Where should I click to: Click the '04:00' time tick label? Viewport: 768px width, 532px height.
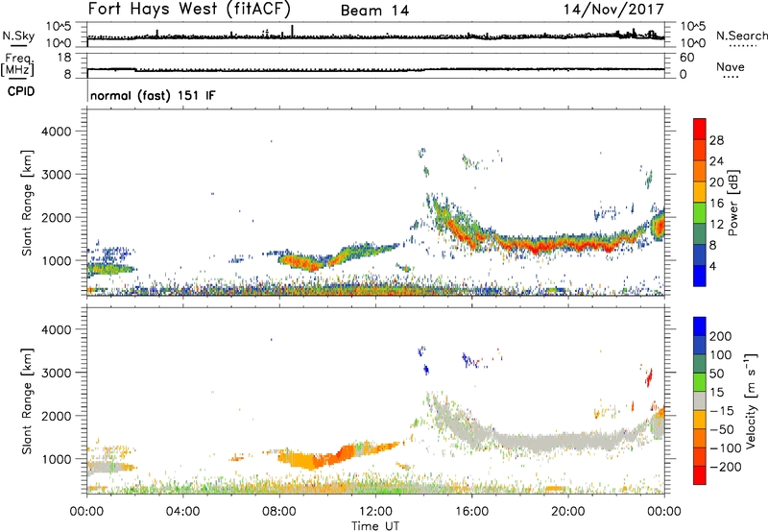[x=182, y=512]
